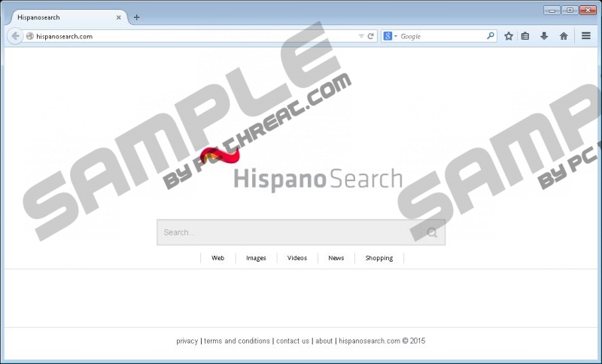Click the browser back arrow button
Screen dimensions: 602x364
point(15,36)
